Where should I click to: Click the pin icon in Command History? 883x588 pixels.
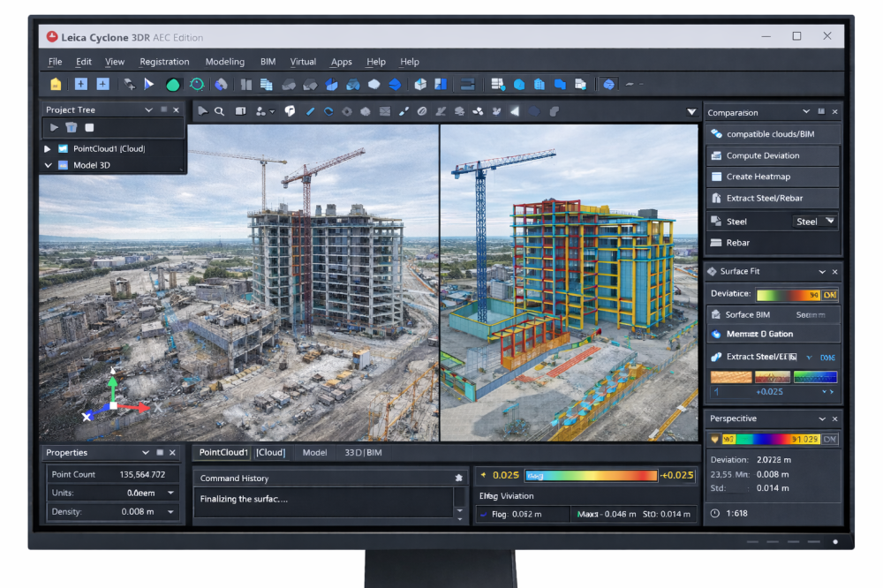tap(458, 478)
